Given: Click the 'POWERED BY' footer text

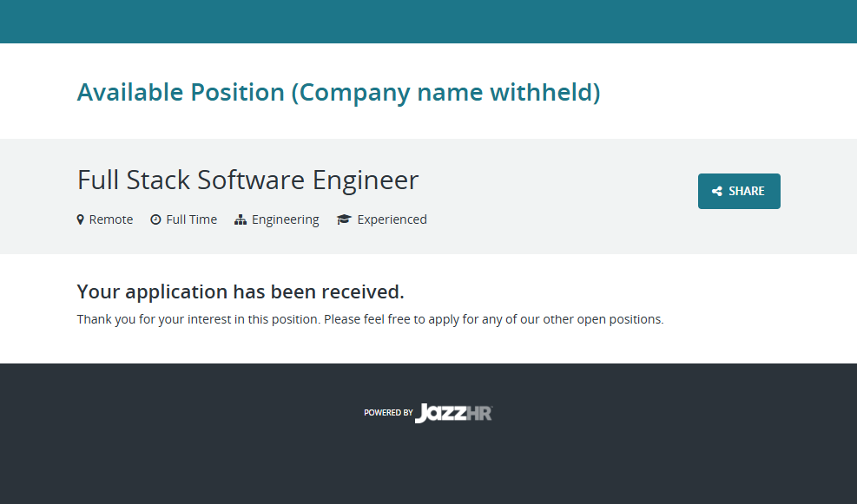Looking at the screenshot, I should 388,413.
